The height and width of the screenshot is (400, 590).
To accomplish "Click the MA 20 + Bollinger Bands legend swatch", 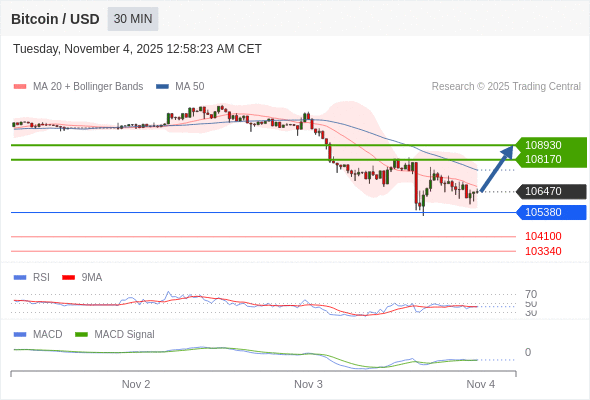I will tap(20, 87).
